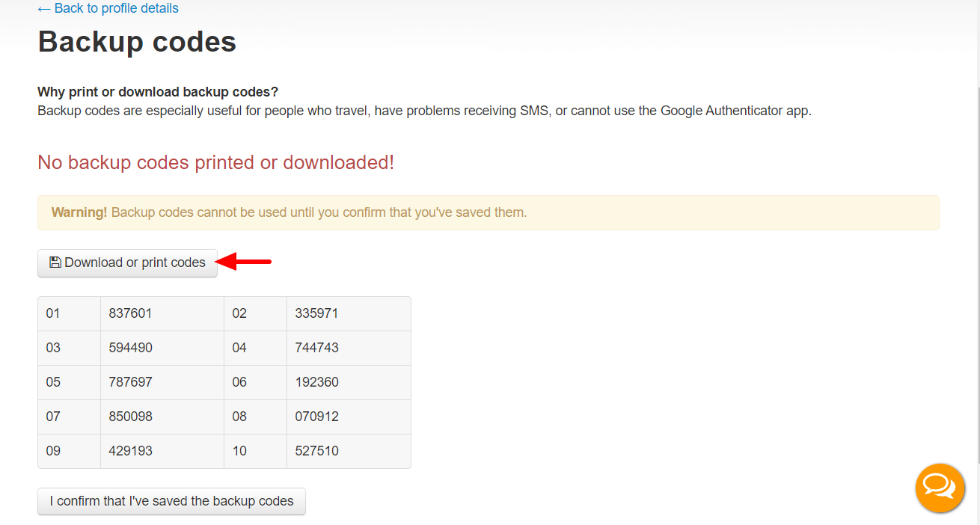Click 'No backup codes printed or downloaded!' message
The height and width of the screenshot is (525, 980).
click(215, 162)
